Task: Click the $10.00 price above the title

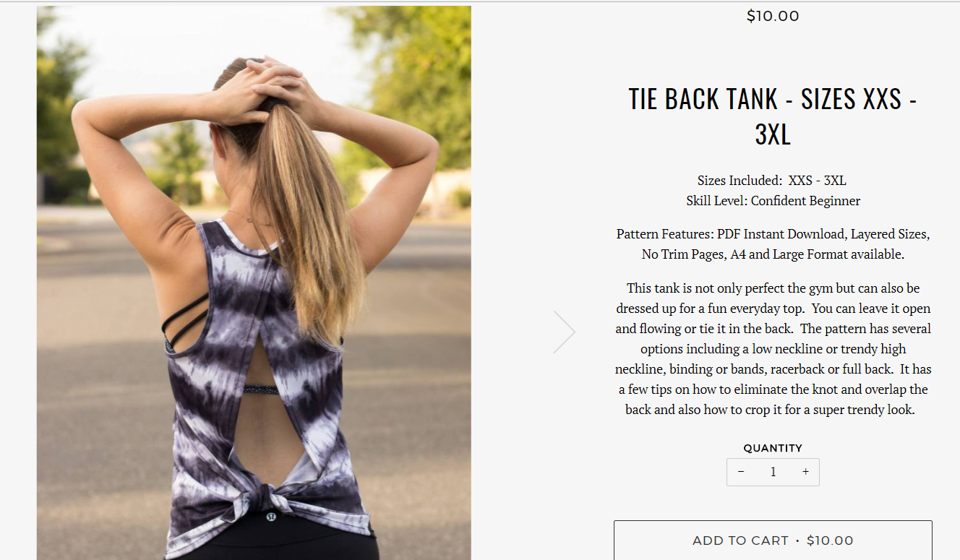Action: (x=773, y=16)
